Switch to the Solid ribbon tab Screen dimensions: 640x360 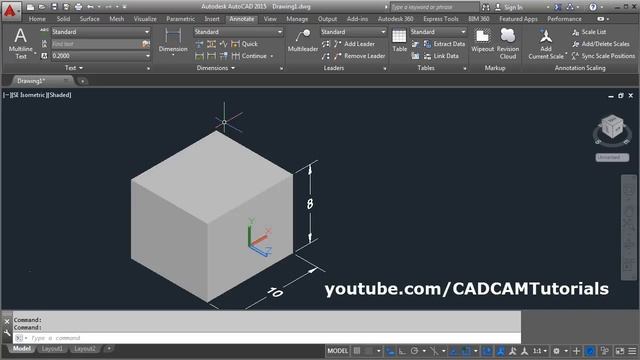(x=63, y=19)
